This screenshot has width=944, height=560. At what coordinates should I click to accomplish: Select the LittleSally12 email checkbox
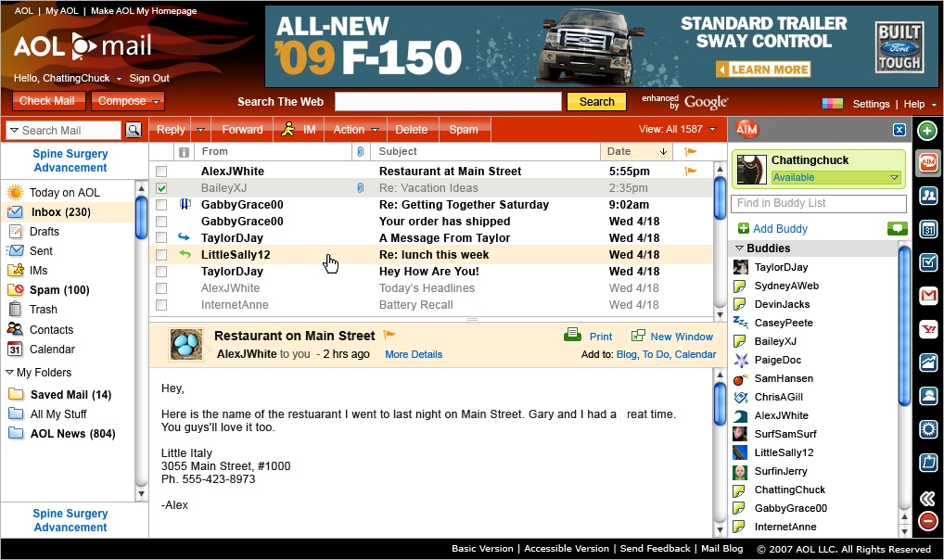pyautogui.click(x=160, y=255)
